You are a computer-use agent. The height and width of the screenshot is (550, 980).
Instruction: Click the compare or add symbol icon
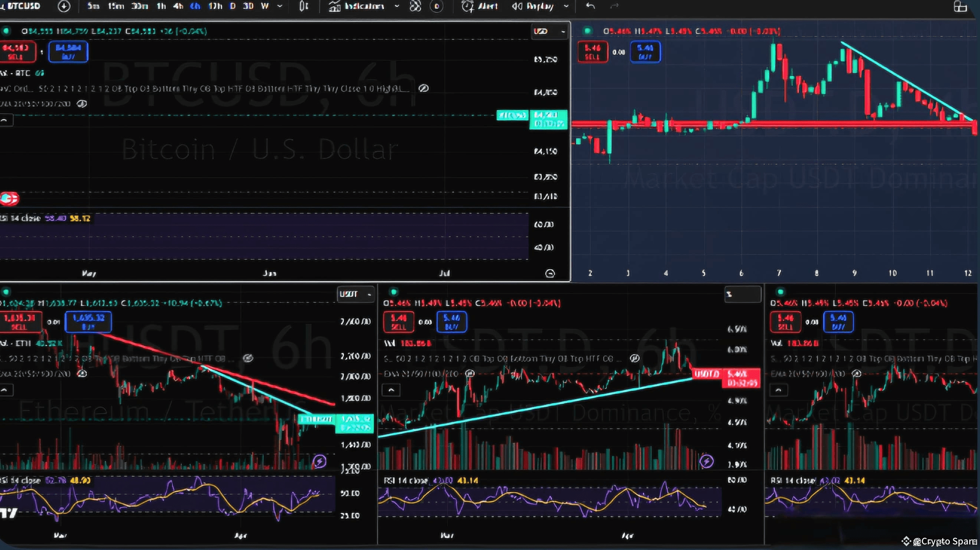pos(64,6)
